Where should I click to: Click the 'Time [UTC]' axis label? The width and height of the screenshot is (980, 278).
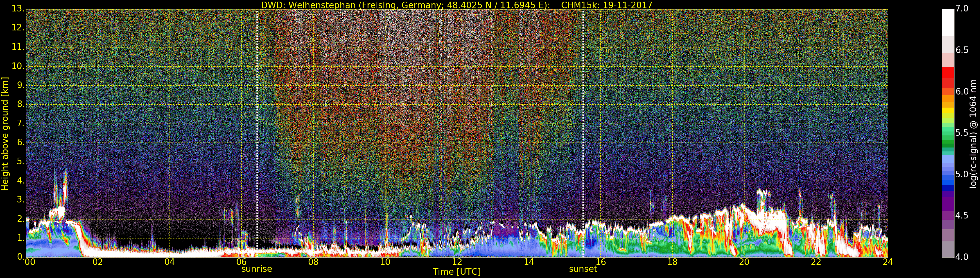[457, 272]
